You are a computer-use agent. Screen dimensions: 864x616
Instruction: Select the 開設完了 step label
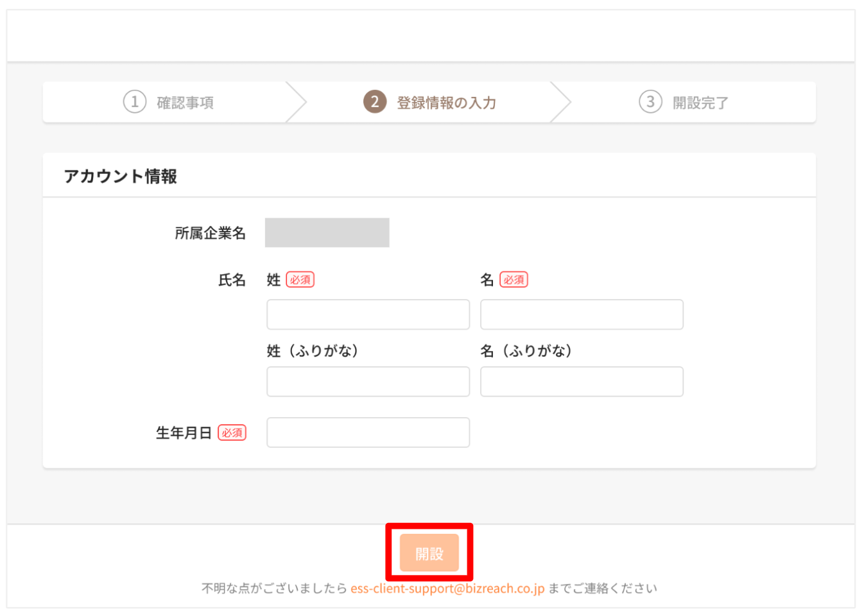(700, 103)
